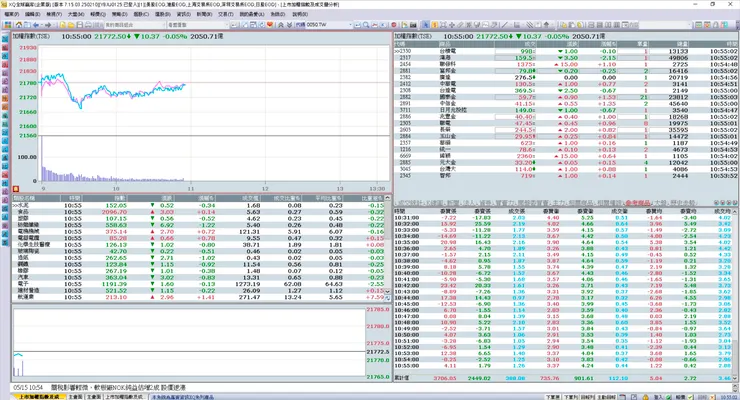
Task: Click the magnifier search icon in toolbar
Action: (x=366, y=25)
